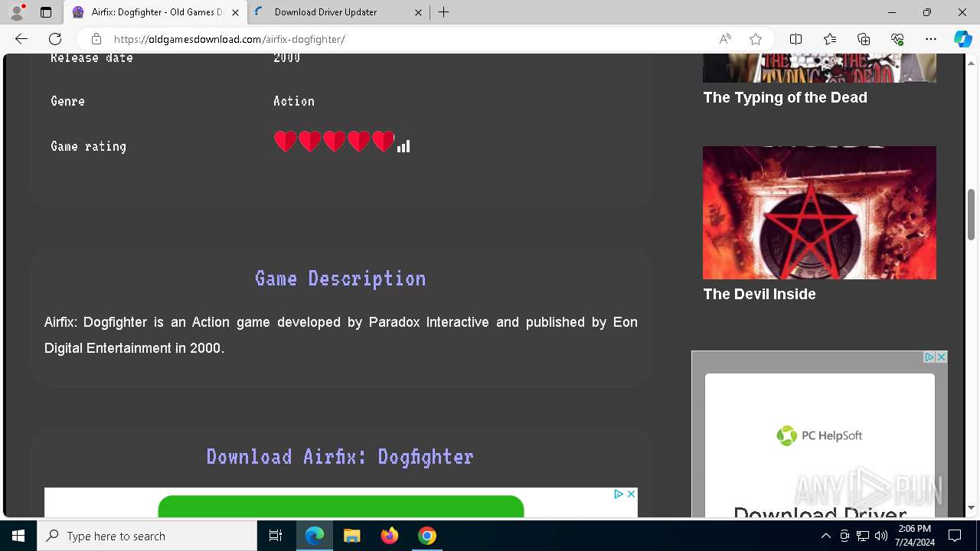This screenshot has width=980, height=551.
Task: Activate Read aloud icon
Action: (x=725, y=39)
